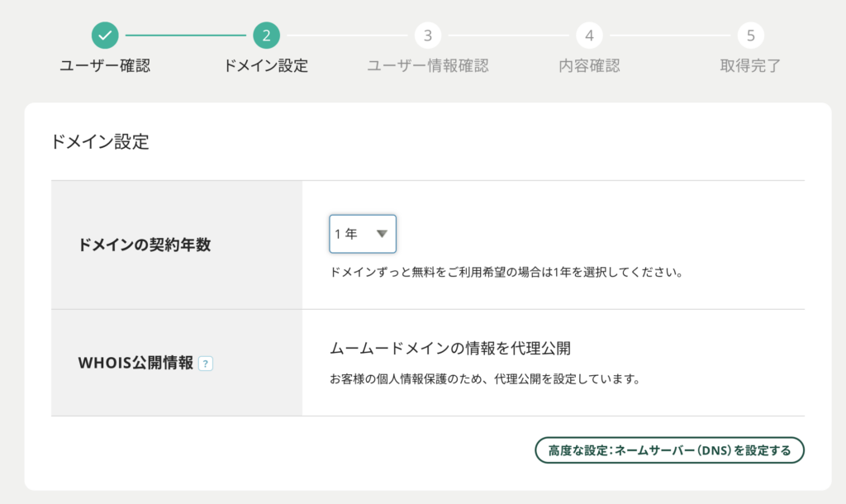
Task: Click the ドメインずっと無料 hint text below dropdown
Action: (x=506, y=272)
